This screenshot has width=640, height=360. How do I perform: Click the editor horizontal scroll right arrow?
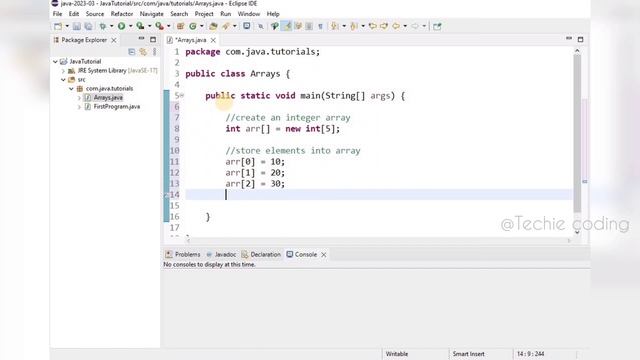click(x=569, y=240)
